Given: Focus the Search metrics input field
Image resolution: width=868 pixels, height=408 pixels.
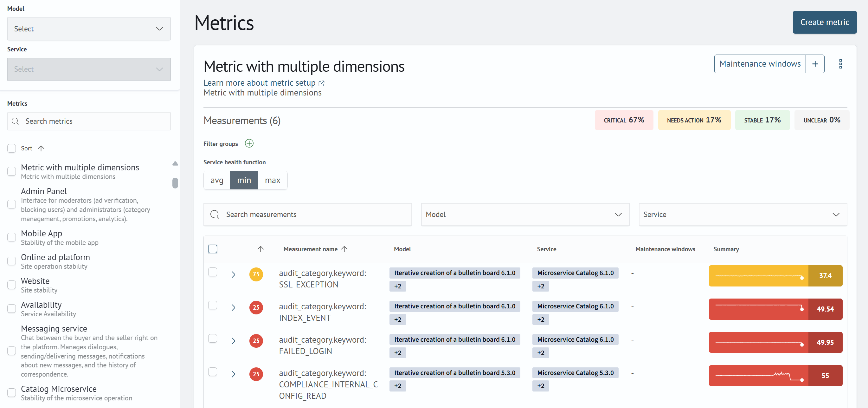Looking at the screenshot, I should (89, 121).
